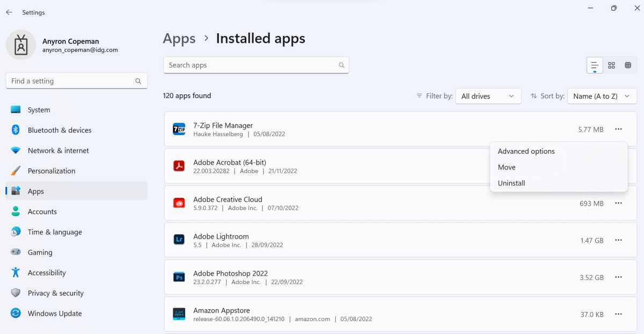This screenshot has height=334, width=644.
Task: Open the Sort by Name dropdown
Action: (x=602, y=97)
